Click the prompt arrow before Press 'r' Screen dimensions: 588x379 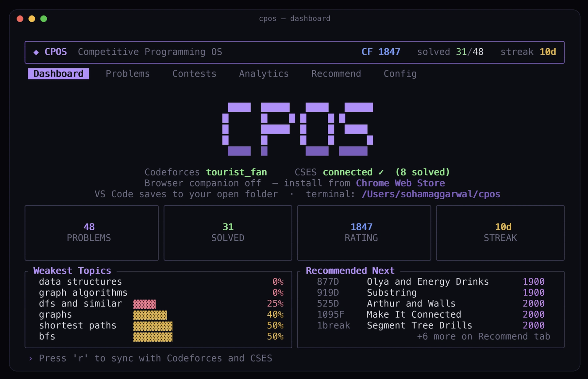(30, 358)
